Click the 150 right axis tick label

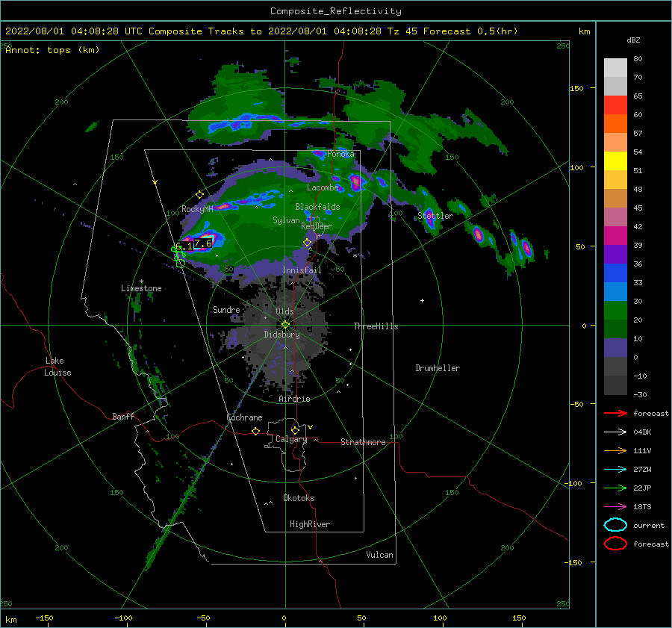click(x=577, y=88)
